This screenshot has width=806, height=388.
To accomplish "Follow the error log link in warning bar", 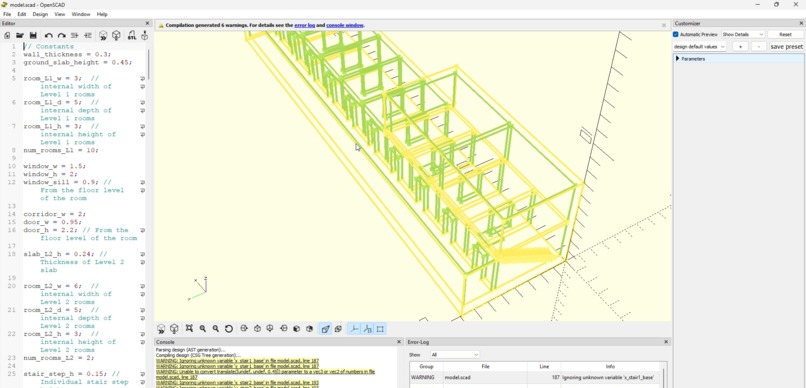I will pyautogui.click(x=305, y=25).
